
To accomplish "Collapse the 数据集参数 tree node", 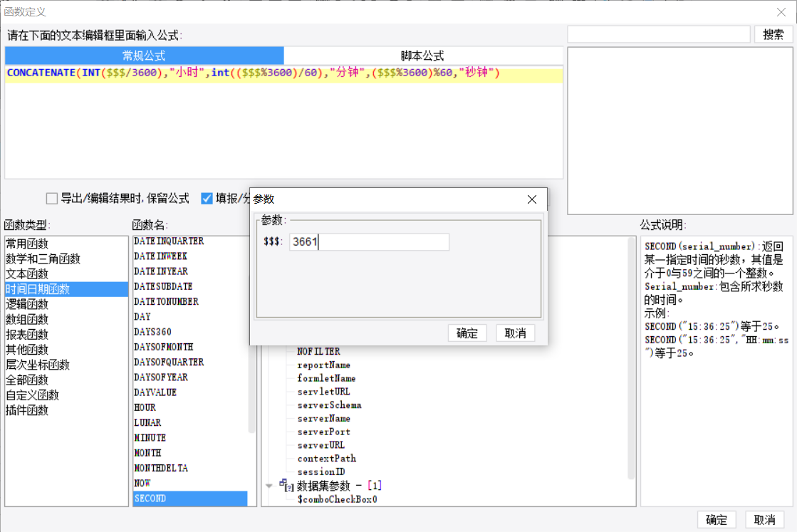I will (x=269, y=486).
